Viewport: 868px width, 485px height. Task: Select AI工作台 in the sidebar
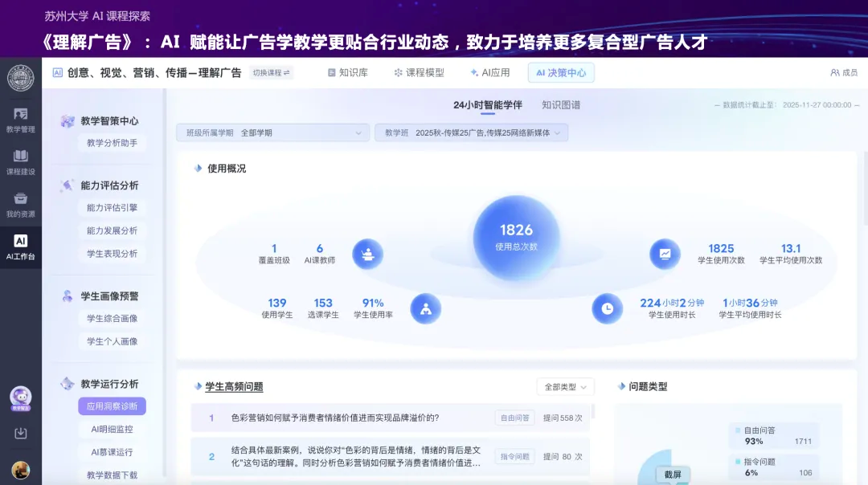(21, 247)
